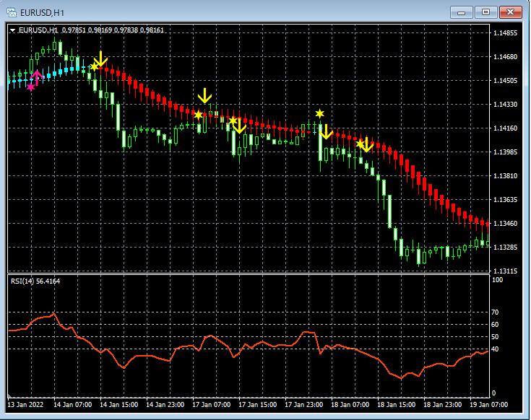531x420 pixels.
Task: Click the 1.14505 price scale label
Action: click(x=505, y=81)
